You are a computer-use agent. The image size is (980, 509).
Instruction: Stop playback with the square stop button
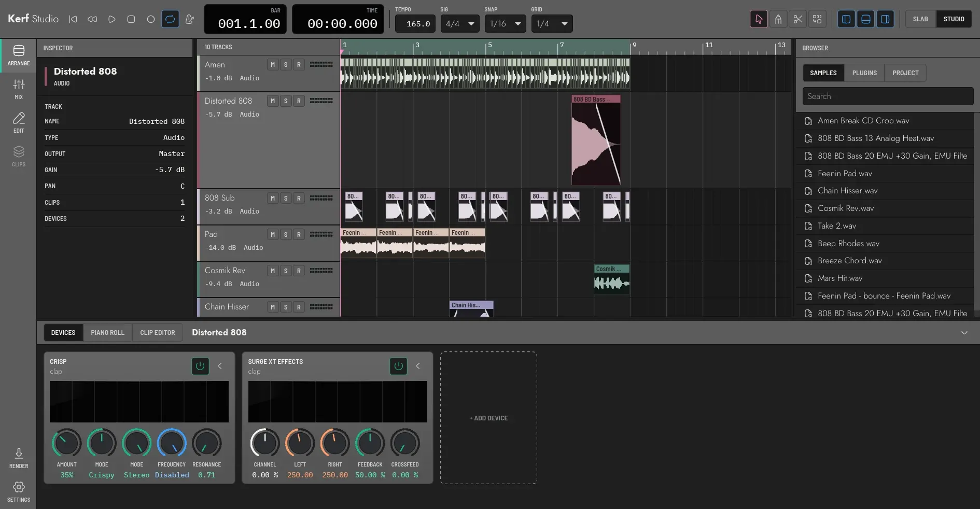(x=131, y=19)
